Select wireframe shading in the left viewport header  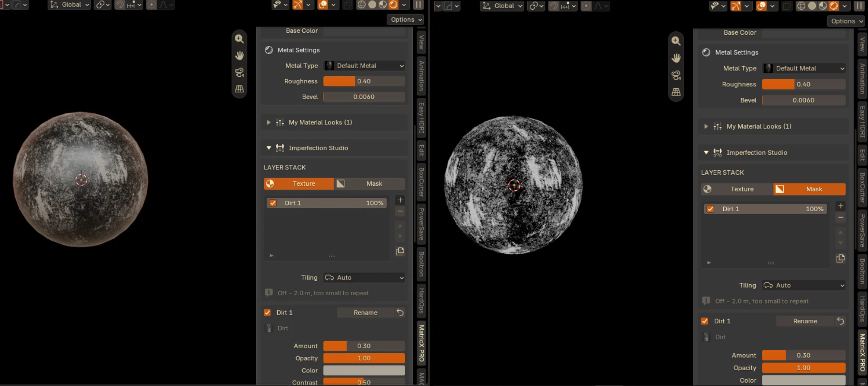(x=361, y=5)
